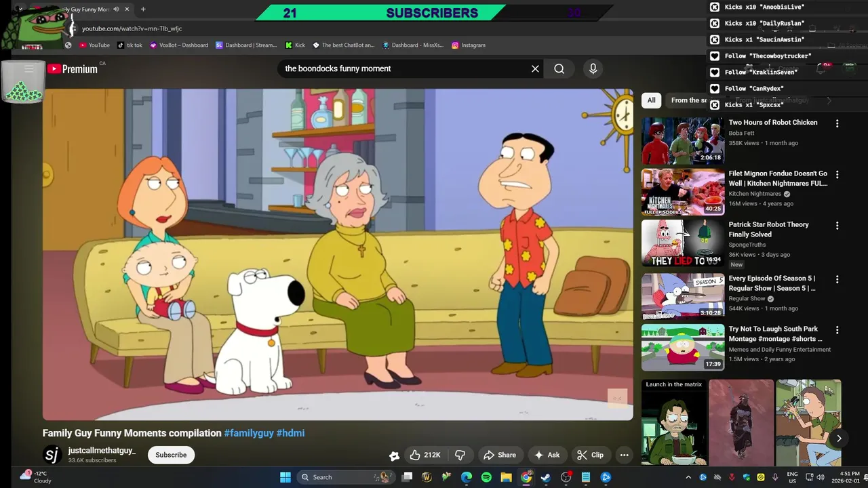Click the browser address bar URL
This screenshot has height=488, width=868.
pyautogui.click(x=132, y=28)
